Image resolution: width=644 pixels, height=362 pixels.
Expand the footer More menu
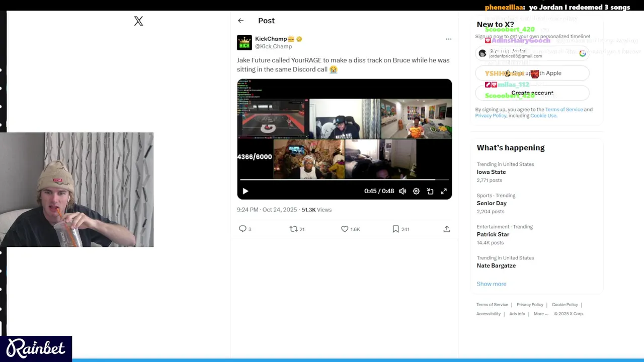pos(541,314)
